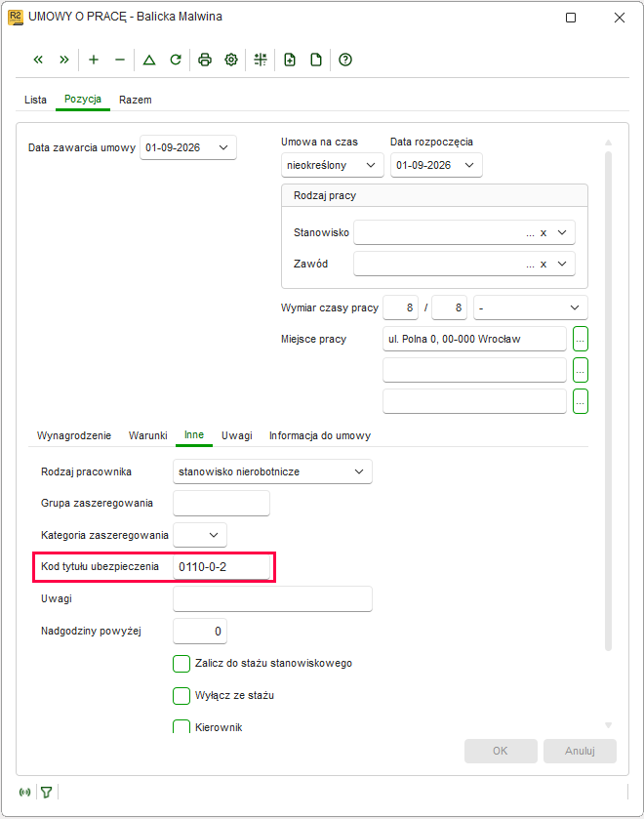Screen dimensions: 644x819
Task: Click the filter funnel icon in status bar
Action: click(47, 793)
